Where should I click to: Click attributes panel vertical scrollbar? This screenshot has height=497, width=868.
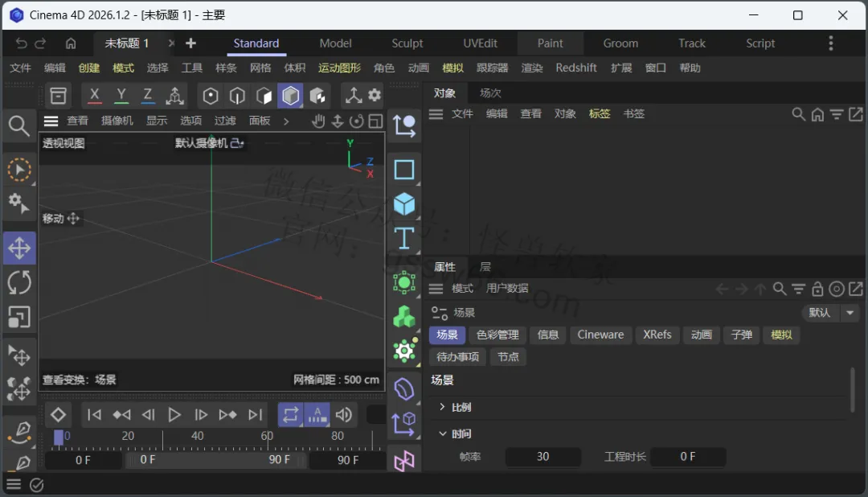coord(853,390)
